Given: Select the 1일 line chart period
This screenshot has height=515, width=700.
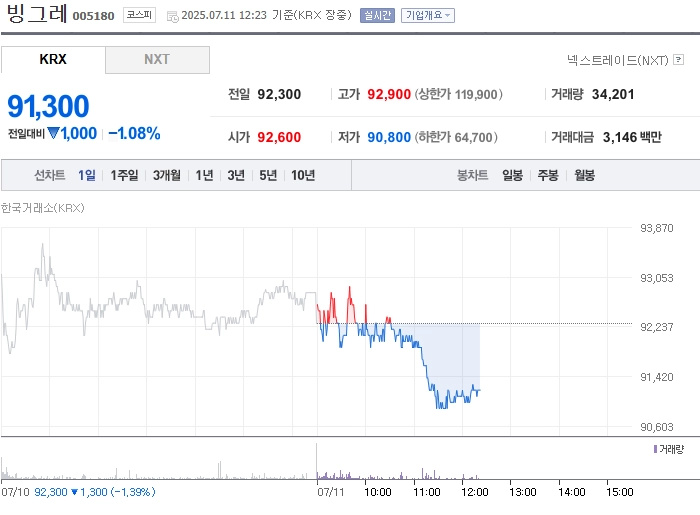Looking at the screenshot, I should pyautogui.click(x=87, y=175).
